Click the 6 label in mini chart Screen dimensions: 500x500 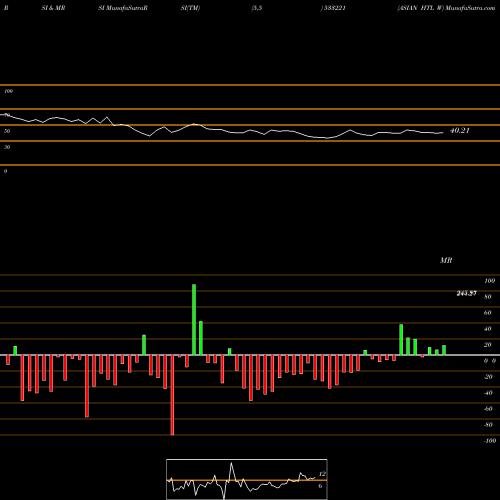(x=320, y=486)
